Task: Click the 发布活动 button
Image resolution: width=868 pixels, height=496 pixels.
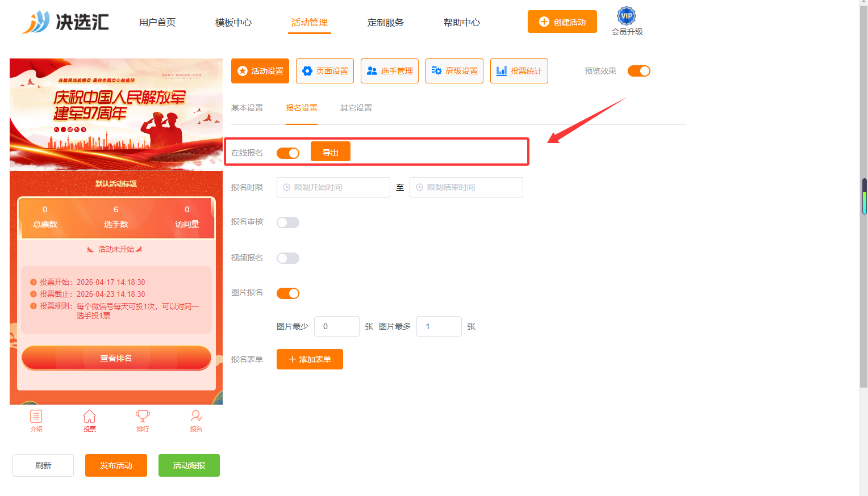Action: click(x=116, y=465)
